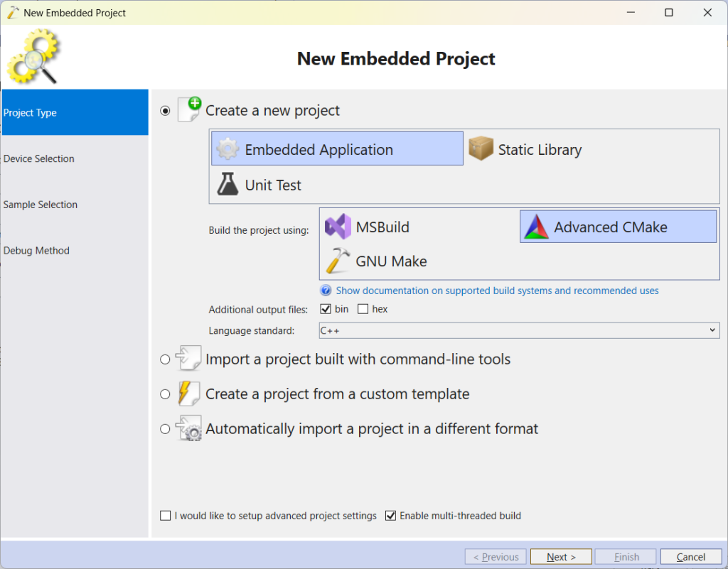Check the advanced project settings option
Screen dimensions: 728x569
166,516
